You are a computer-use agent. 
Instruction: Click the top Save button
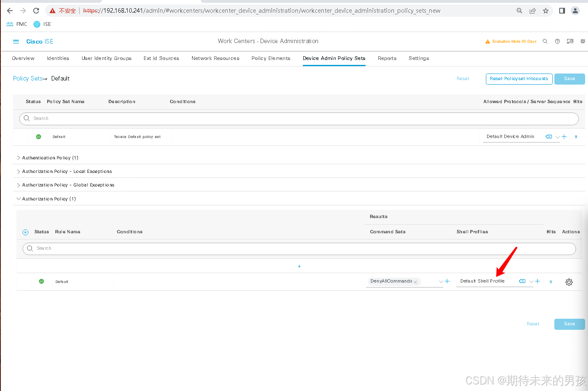570,79
